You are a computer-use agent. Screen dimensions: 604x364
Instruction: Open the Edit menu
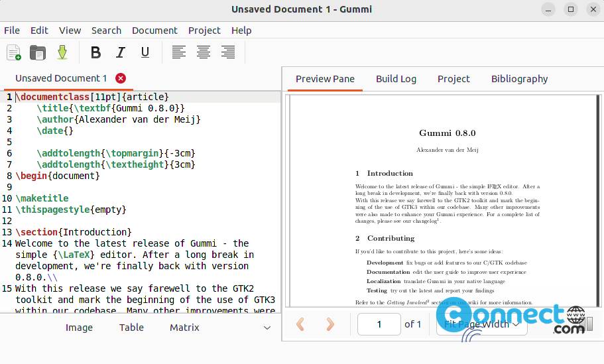tap(39, 30)
